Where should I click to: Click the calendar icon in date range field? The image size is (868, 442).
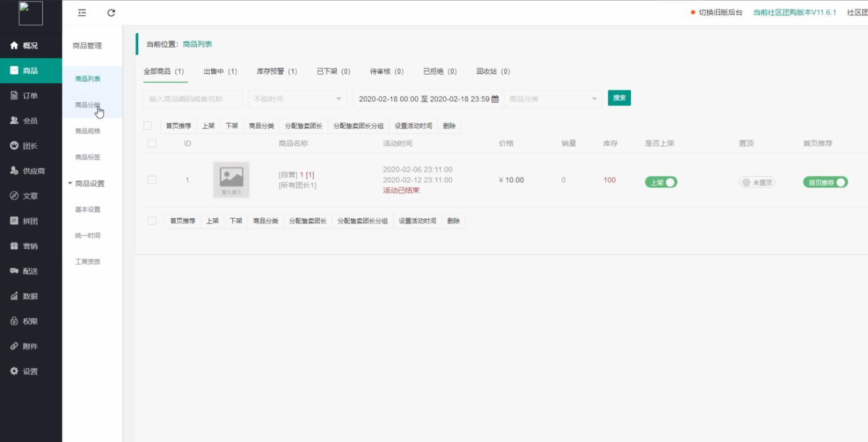click(495, 99)
